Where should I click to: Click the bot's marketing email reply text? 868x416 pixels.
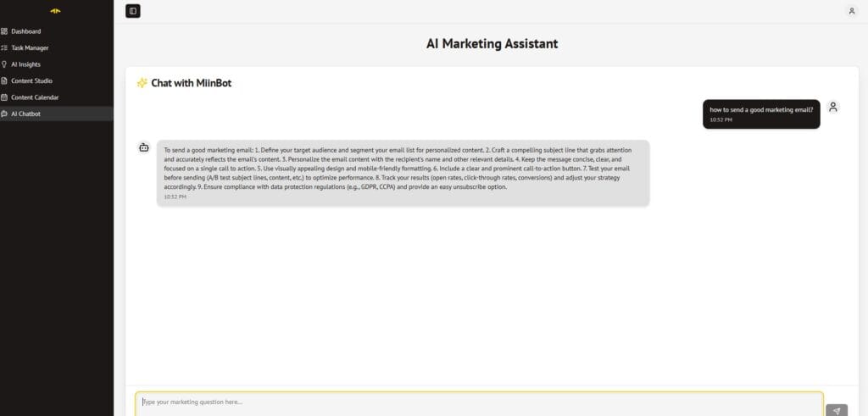pyautogui.click(x=402, y=168)
